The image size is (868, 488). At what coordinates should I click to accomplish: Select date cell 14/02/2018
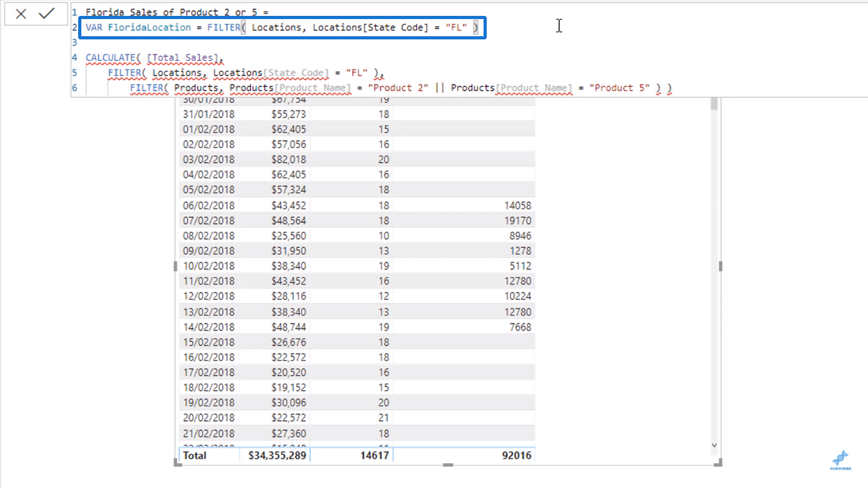(x=208, y=327)
